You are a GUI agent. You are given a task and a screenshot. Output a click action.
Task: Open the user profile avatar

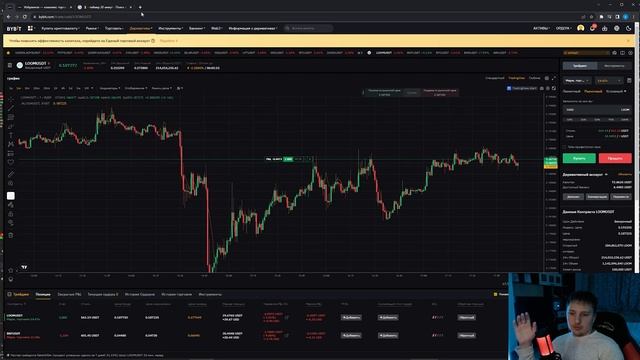(580, 28)
